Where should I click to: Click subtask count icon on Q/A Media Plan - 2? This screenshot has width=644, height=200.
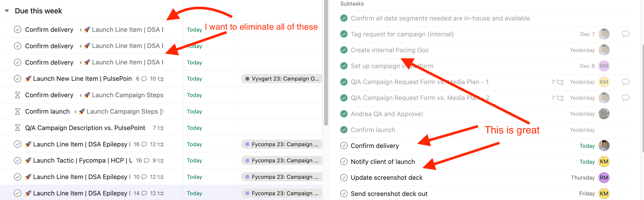(x=561, y=98)
